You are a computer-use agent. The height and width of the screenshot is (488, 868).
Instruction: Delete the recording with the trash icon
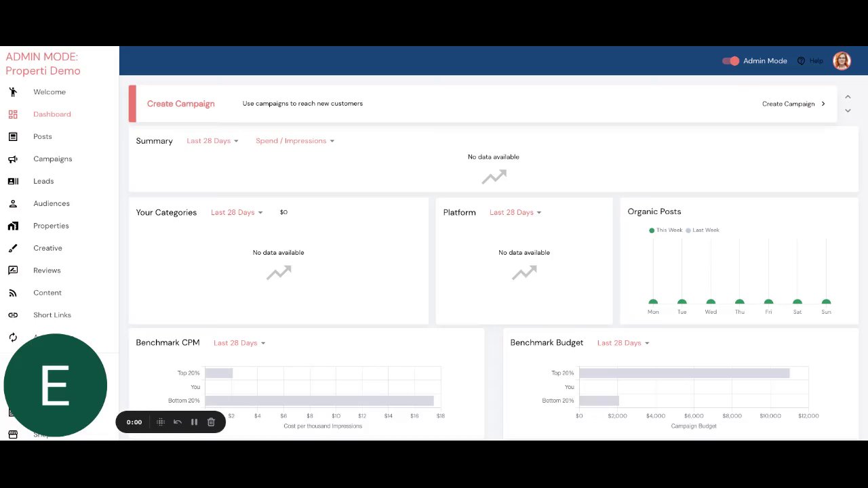click(x=211, y=422)
